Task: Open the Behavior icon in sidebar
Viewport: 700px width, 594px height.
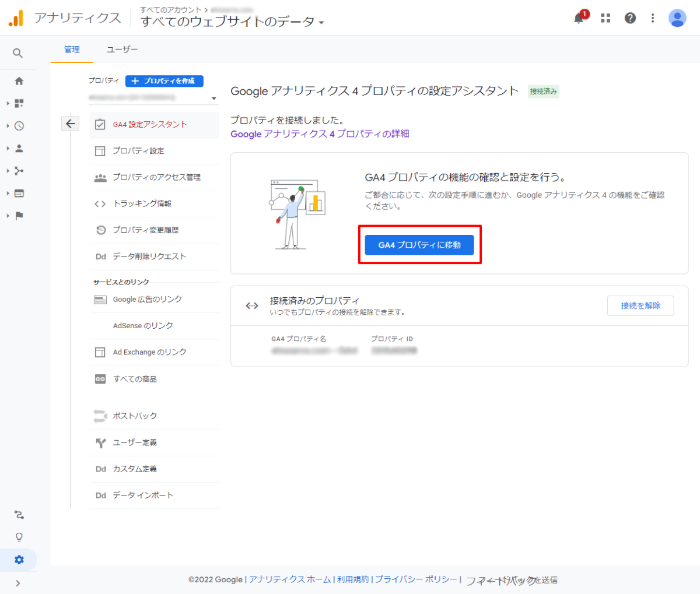Action: [19, 193]
